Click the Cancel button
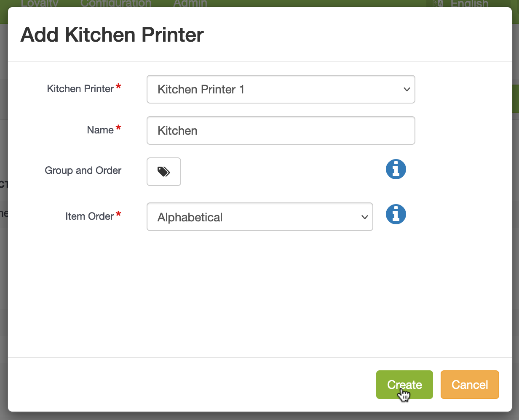519x420 pixels. pyautogui.click(x=470, y=384)
